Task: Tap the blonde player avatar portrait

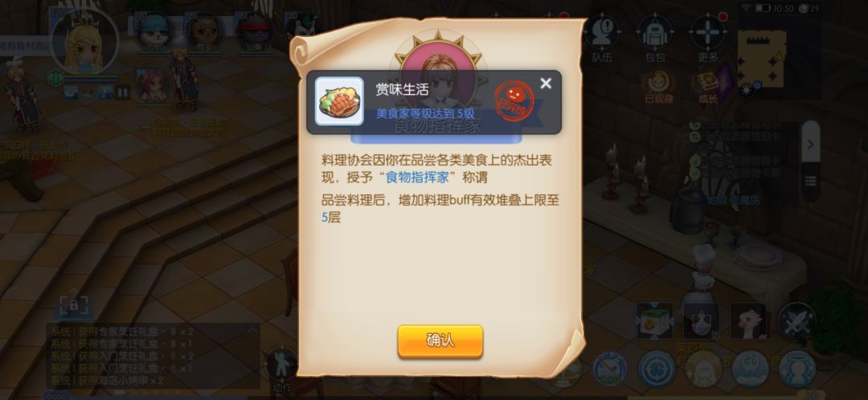Action: click(84, 42)
